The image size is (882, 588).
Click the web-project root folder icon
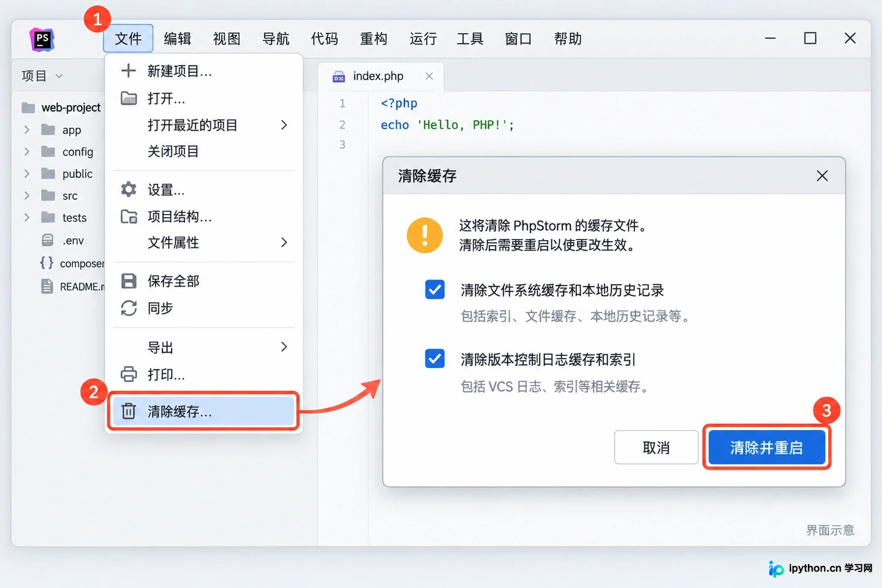(x=28, y=108)
